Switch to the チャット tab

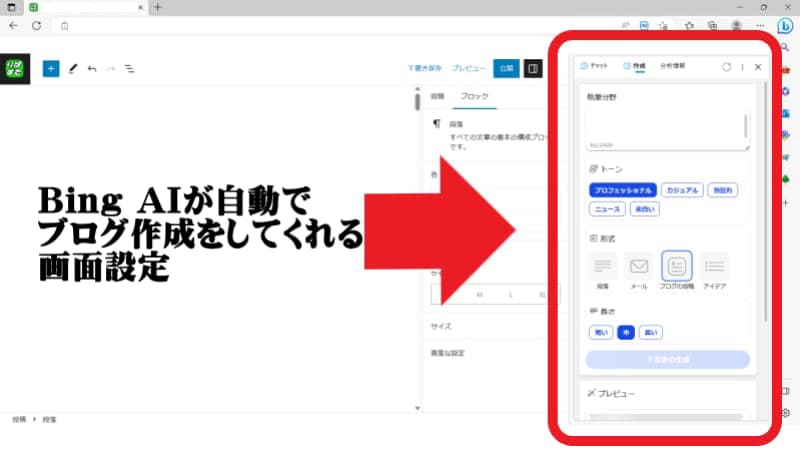pos(594,66)
